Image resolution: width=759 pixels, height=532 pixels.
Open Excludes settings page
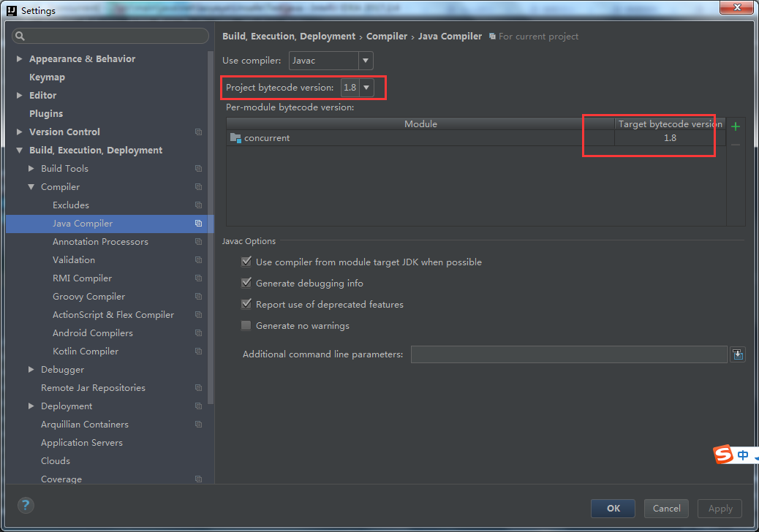click(71, 205)
